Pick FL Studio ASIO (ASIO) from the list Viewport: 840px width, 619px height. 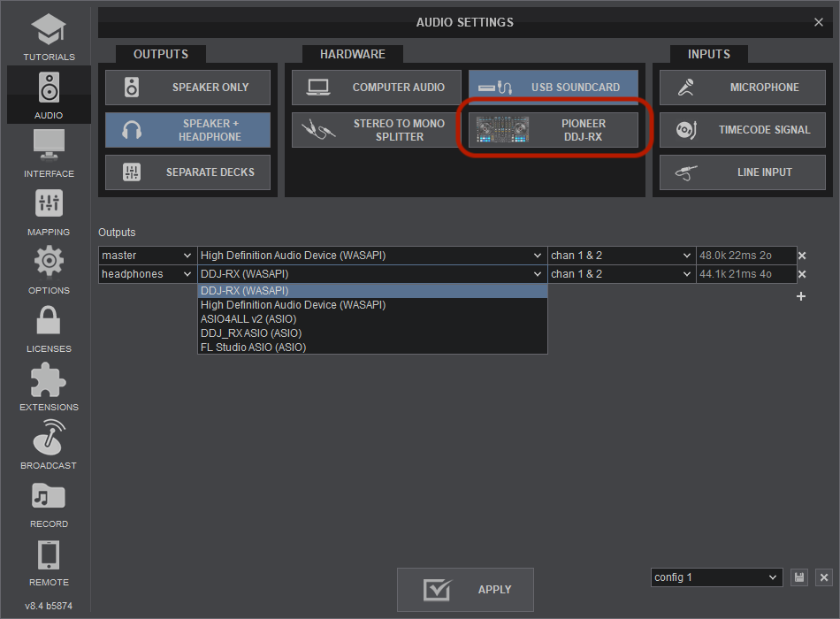372,348
